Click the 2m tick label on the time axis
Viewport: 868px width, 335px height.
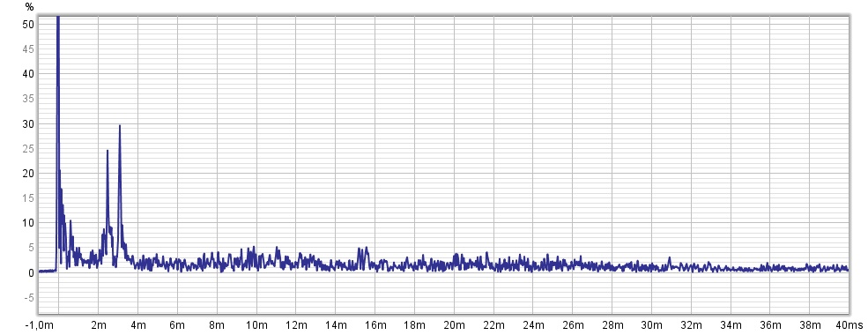coord(99,324)
